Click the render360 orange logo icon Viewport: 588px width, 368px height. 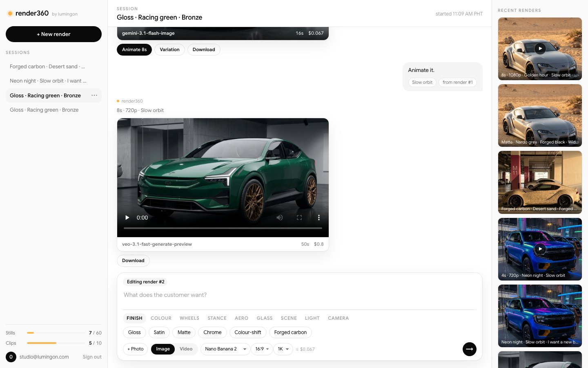point(10,13)
